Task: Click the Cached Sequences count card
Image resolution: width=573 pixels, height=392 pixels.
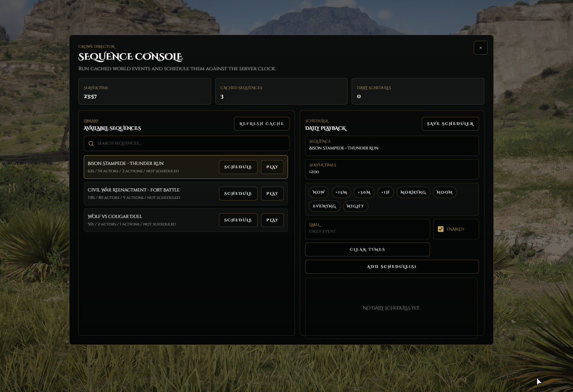Action: click(281, 91)
